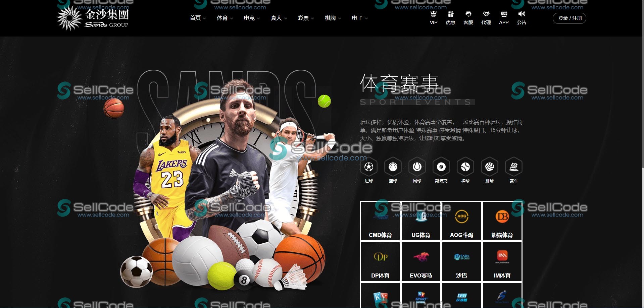The width and height of the screenshot is (644, 308).
Task: Click the 代理 handshake agent icon
Action: tap(486, 14)
